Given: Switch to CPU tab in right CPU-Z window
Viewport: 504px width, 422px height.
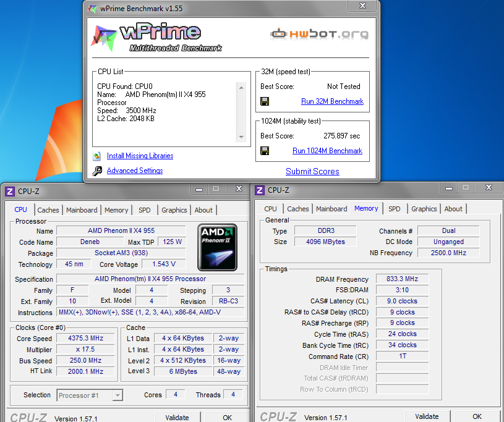Looking at the screenshot, I should 270,209.
